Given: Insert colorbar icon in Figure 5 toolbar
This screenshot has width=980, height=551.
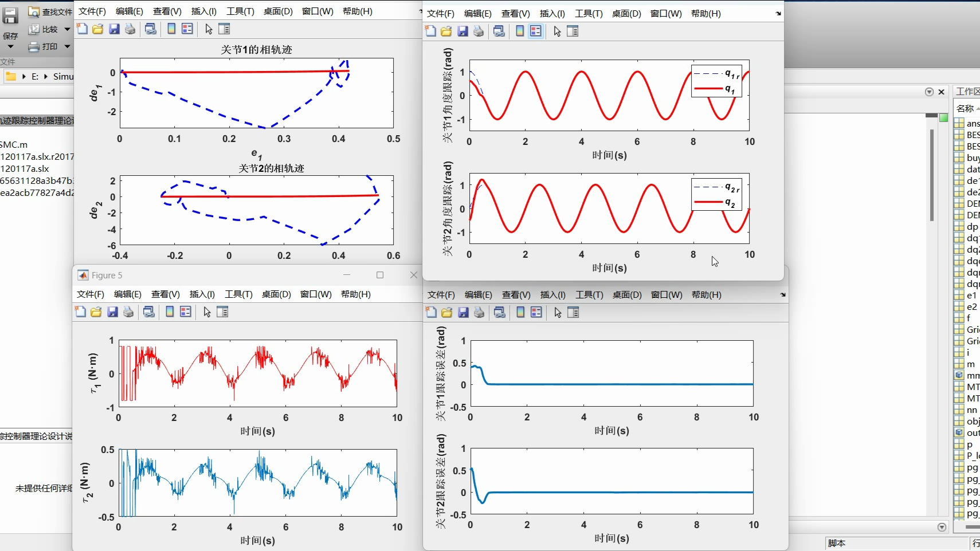Looking at the screenshot, I should (170, 312).
